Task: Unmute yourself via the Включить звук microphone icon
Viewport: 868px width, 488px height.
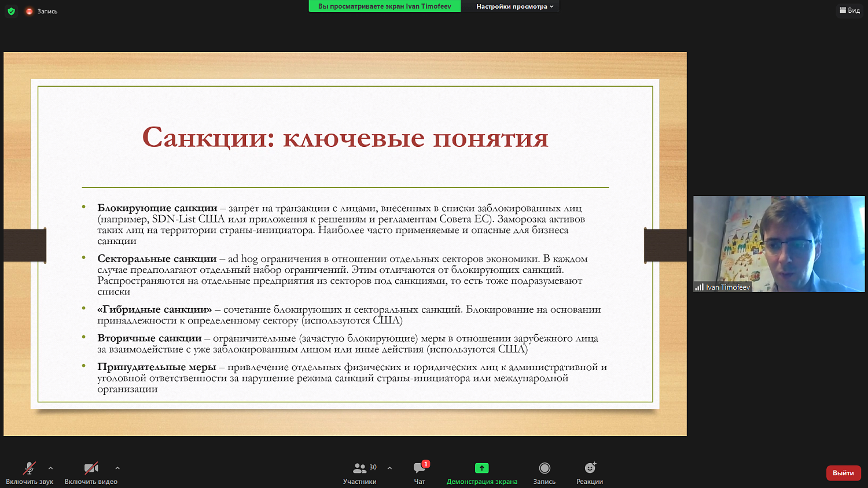Action: (30, 467)
